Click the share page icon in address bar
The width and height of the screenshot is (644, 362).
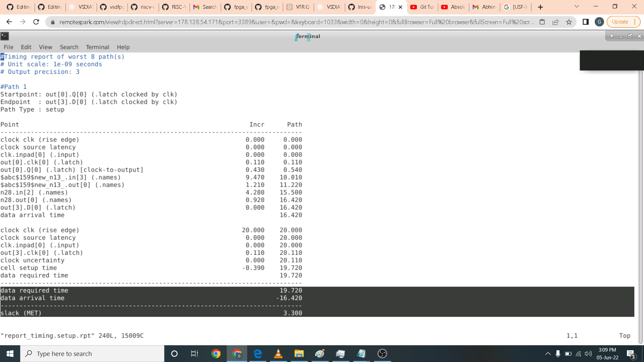[x=555, y=22]
